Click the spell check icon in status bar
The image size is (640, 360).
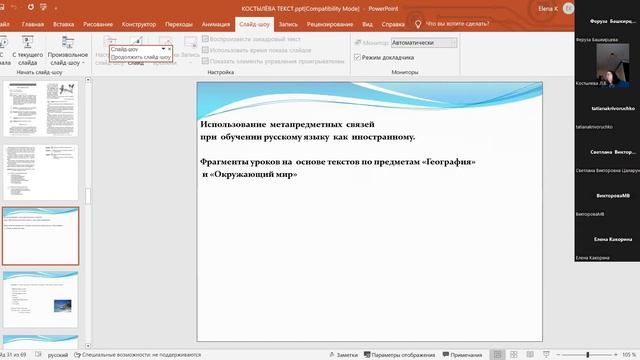pyautogui.click(x=38, y=355)
